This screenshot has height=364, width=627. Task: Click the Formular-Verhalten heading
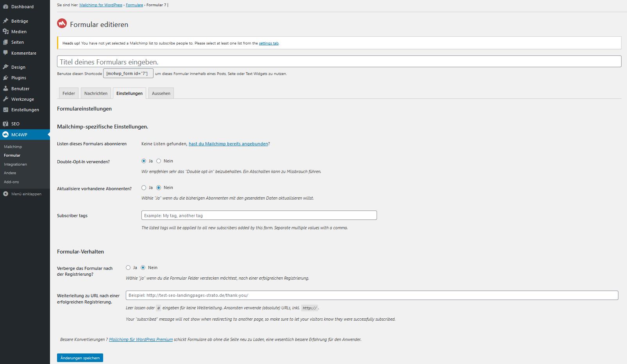[x=80, y=252]
